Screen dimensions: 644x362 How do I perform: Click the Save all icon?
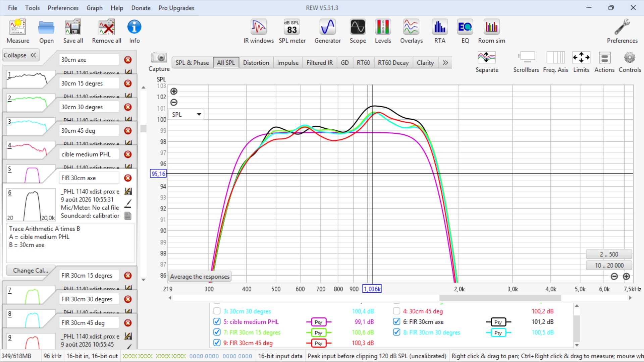(x=73, y=32)
